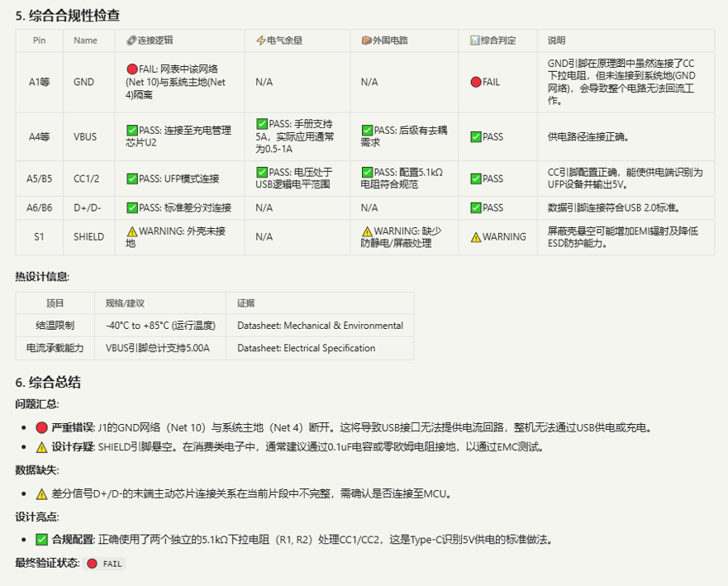
Task: Click green check beside 后级有去耦需求
Action: point(367,130)
